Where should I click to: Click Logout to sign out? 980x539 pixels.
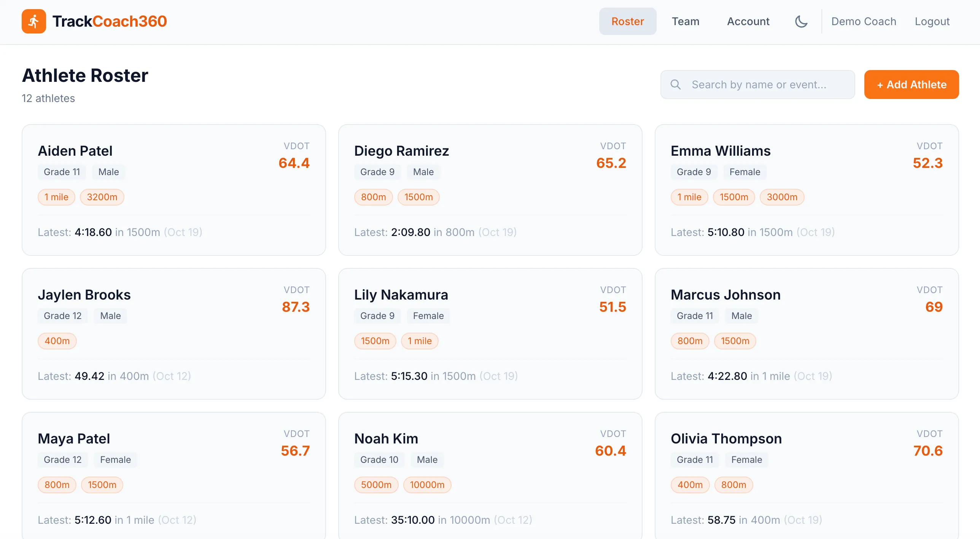tap(932, 21)
